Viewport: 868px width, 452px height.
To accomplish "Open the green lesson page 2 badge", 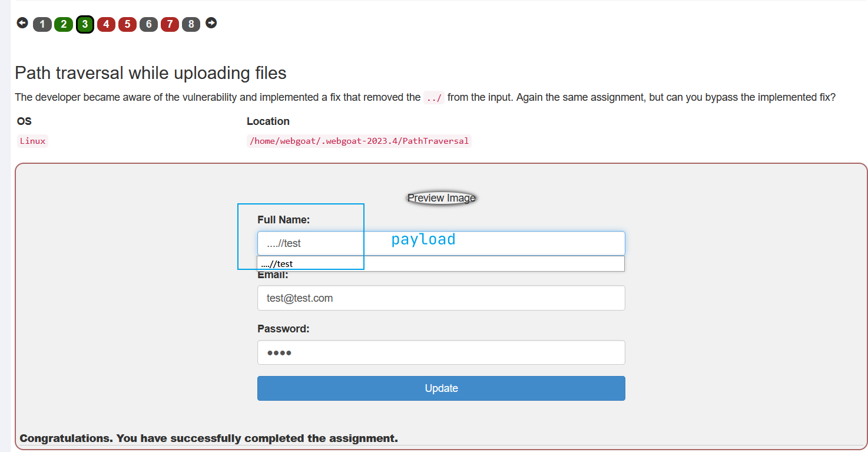I will point(64,24).
